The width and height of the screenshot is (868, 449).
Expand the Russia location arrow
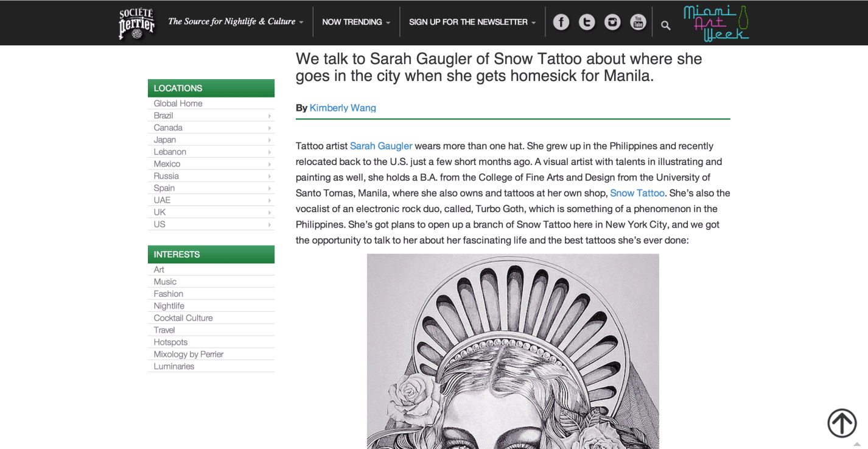coord(269,176)
